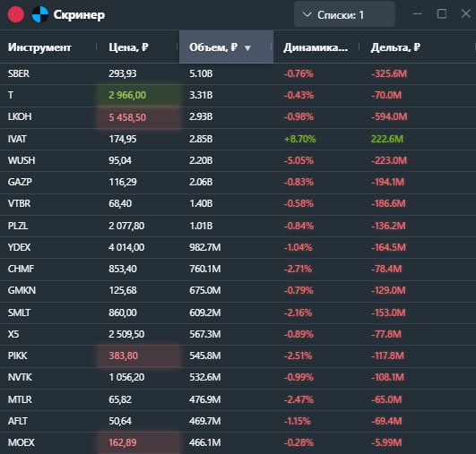
Task: Open the Списки: 1 dropdown
Action: [344, 14]
